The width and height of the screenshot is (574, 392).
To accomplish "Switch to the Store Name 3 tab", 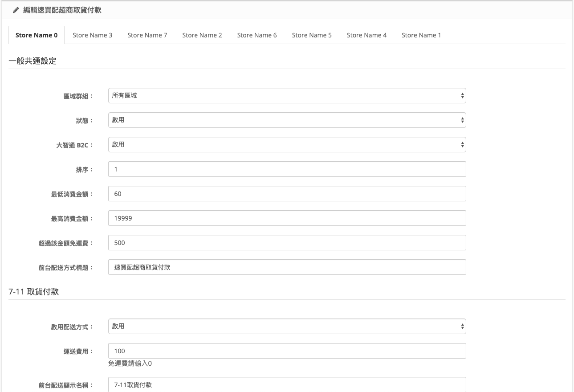I will point(92,35).
